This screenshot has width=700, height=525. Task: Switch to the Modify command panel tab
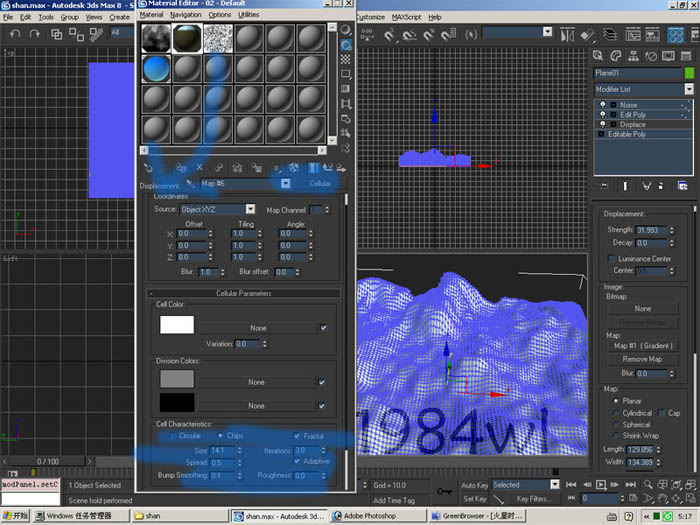616,56
